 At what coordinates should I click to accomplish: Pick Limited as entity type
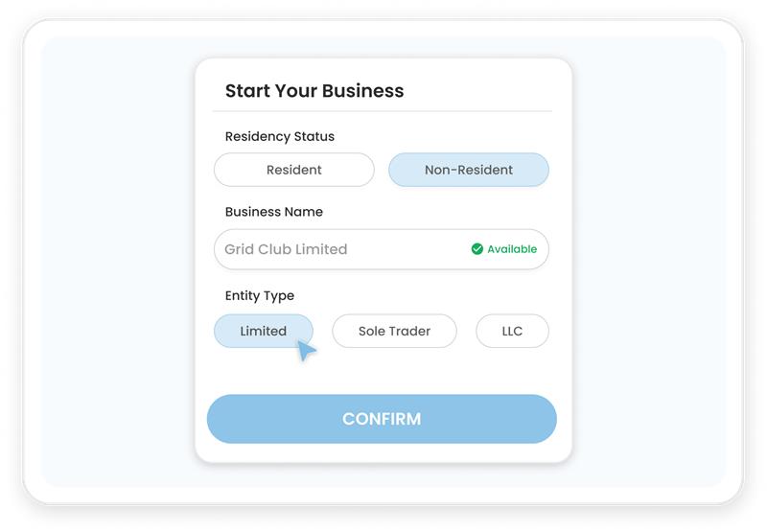[x=263, y=331]
